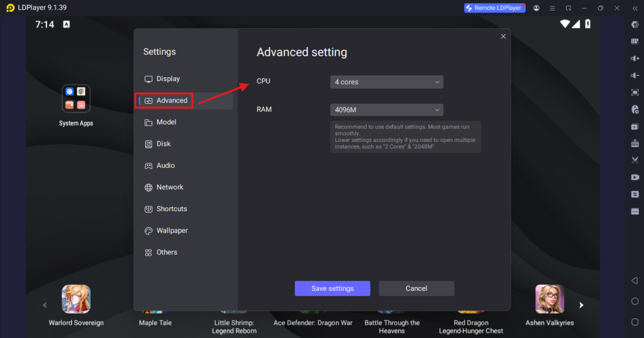Screen dimensions: 644x338
Task: Open the CPU cores dropdown
Action: (x=386, y=82)
